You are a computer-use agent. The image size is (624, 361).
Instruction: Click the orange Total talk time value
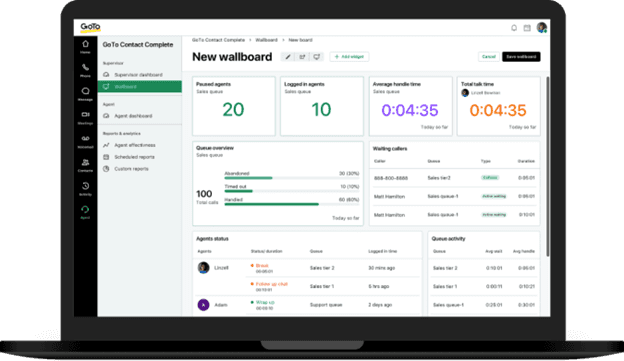pos(498,110)
